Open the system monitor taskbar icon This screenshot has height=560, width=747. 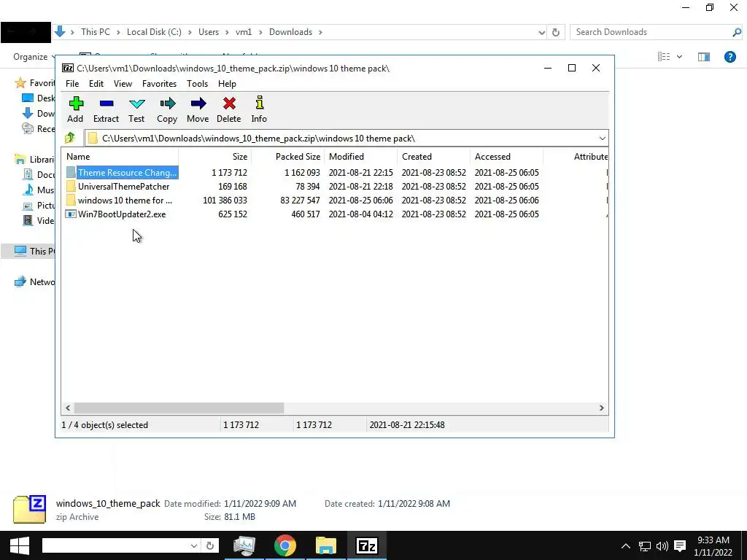244,545
